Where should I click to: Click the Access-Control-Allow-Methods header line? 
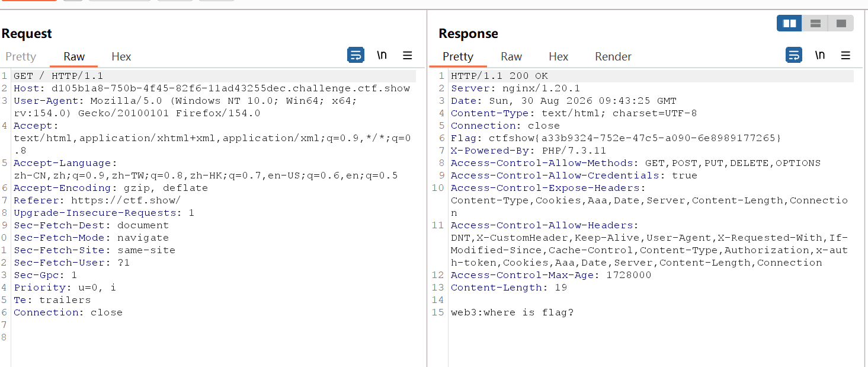click(x=636, y=163)
